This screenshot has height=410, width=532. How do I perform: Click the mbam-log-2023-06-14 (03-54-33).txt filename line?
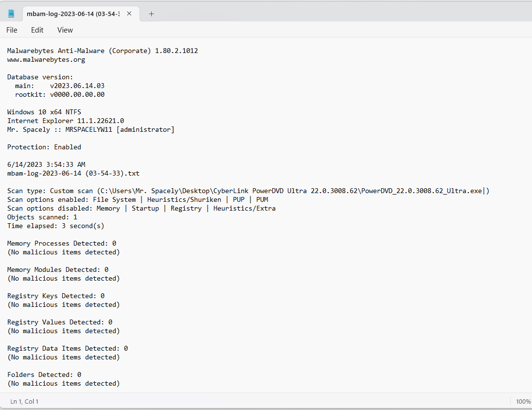73,174
